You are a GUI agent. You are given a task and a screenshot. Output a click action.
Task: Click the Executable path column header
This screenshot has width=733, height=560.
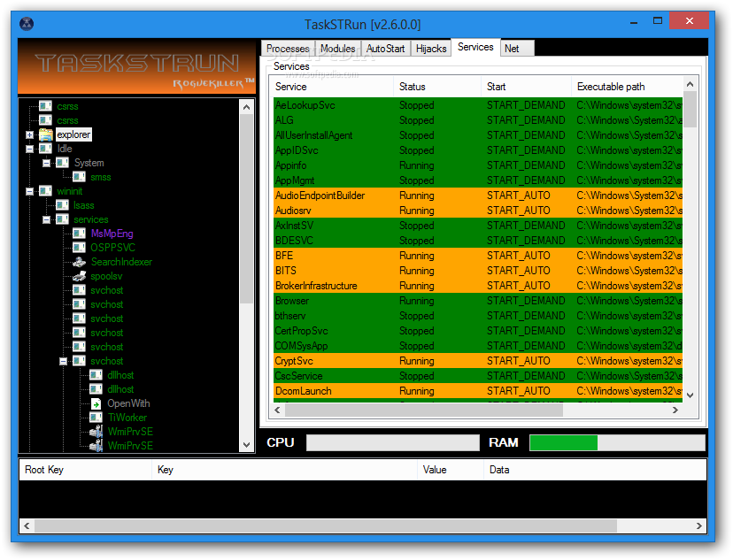coord(627,87)
